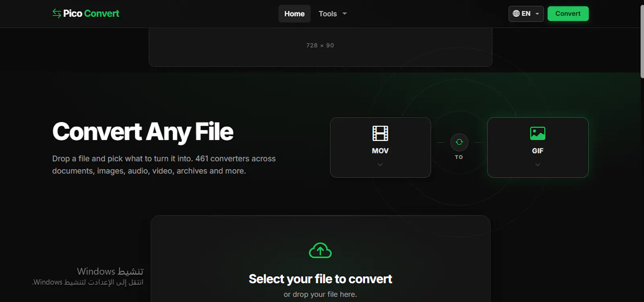Click the Pico Convert arrows logo icon
Screen dimensions: 644x302
[57, 14]
